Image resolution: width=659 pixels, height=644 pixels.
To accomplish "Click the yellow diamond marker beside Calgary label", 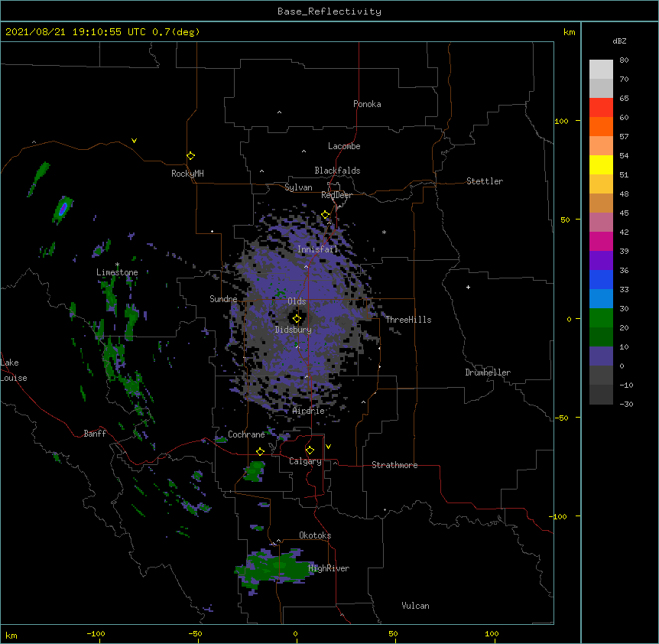I will pyautogui.click(x=310, y=450).
